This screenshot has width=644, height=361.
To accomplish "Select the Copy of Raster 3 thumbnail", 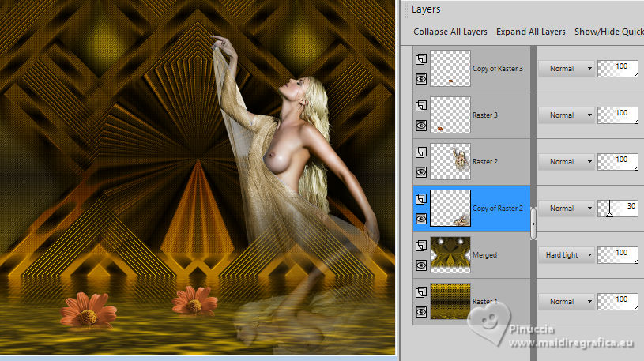I will pos(450,69).
